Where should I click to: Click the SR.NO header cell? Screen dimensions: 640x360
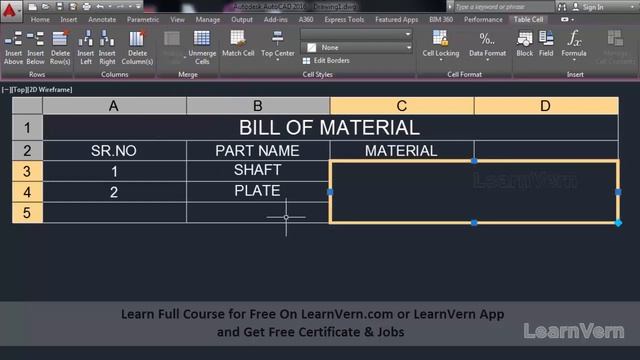click(114, 151)
